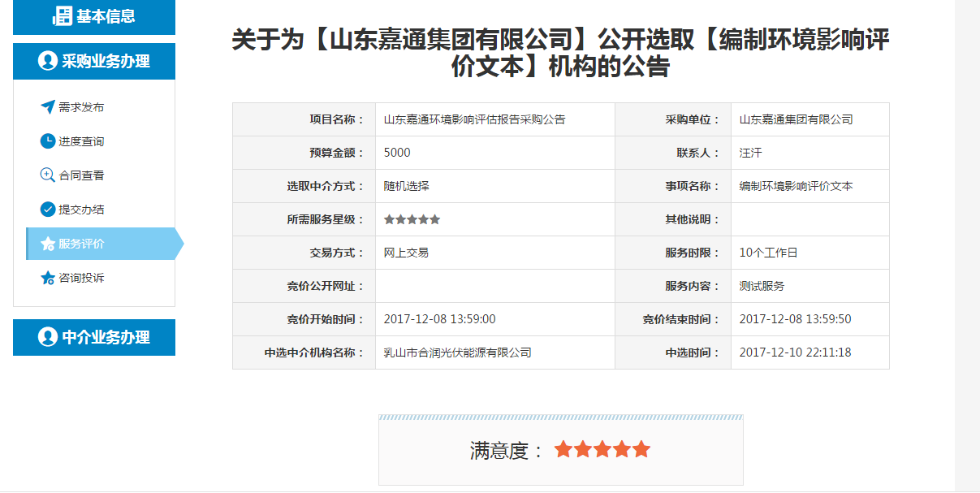Viewport: 980px width, 493px height.
Task: Collapse the 采购业务办理 section header
Action: click(x=94, y=61)
